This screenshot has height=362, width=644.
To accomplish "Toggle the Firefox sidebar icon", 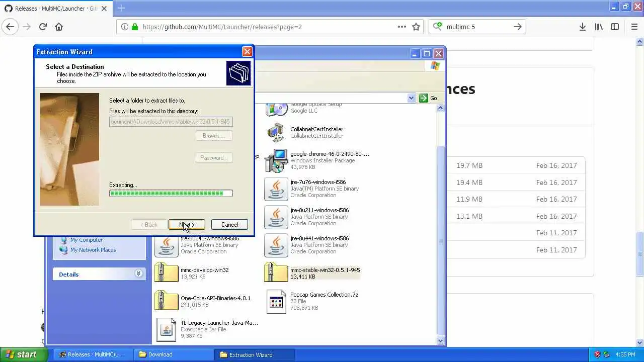I will pyautogui.click(x=615, y=27).
